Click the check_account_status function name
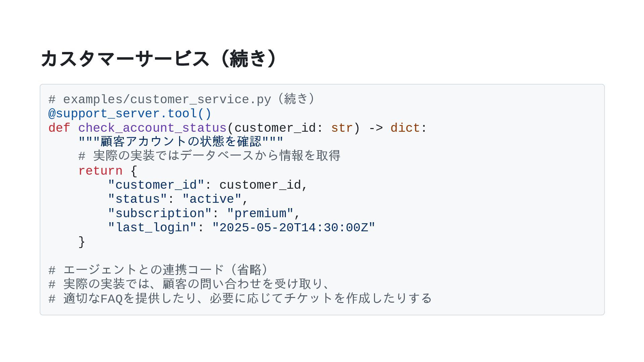The height and width of the screenshot is (362, 644). [152, 128]
